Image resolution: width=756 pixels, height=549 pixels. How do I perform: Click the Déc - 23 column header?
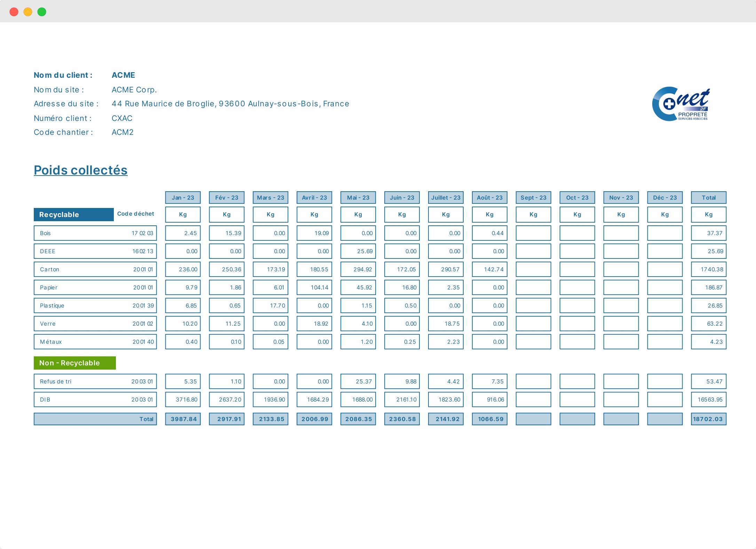664,198
